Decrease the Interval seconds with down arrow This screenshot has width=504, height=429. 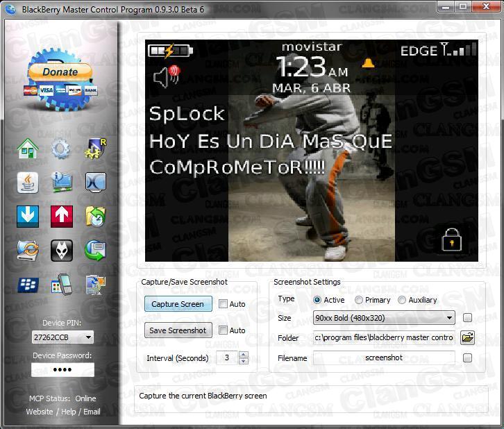pyautogui.click(x=244, y=361)
